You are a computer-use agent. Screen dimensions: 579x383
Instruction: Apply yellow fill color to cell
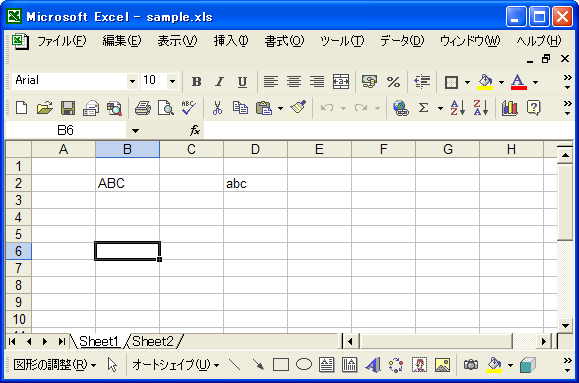pos(485,82)
